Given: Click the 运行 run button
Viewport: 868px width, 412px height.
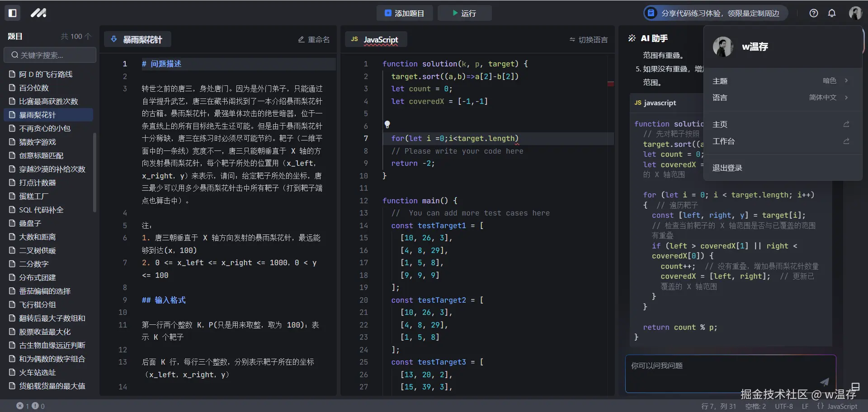Looking at the screenshot, I should click(x=465, y=13).
